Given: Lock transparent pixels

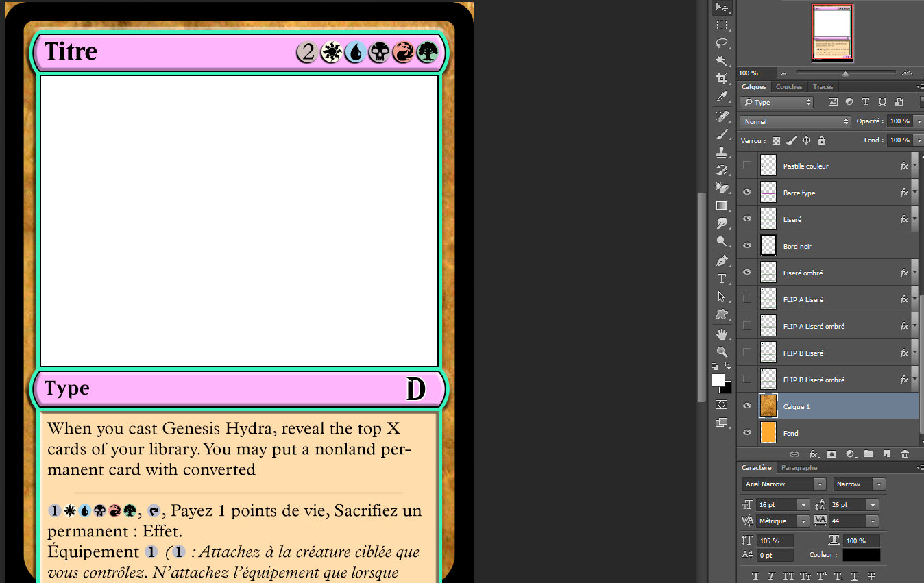Looking at the screenshot, I should pos(777,140).
